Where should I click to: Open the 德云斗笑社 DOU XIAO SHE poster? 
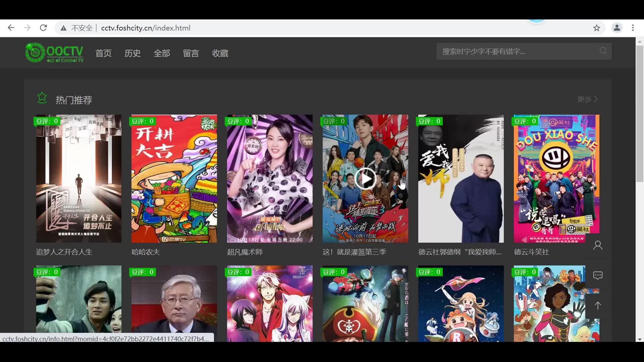[x=556, y=179]
